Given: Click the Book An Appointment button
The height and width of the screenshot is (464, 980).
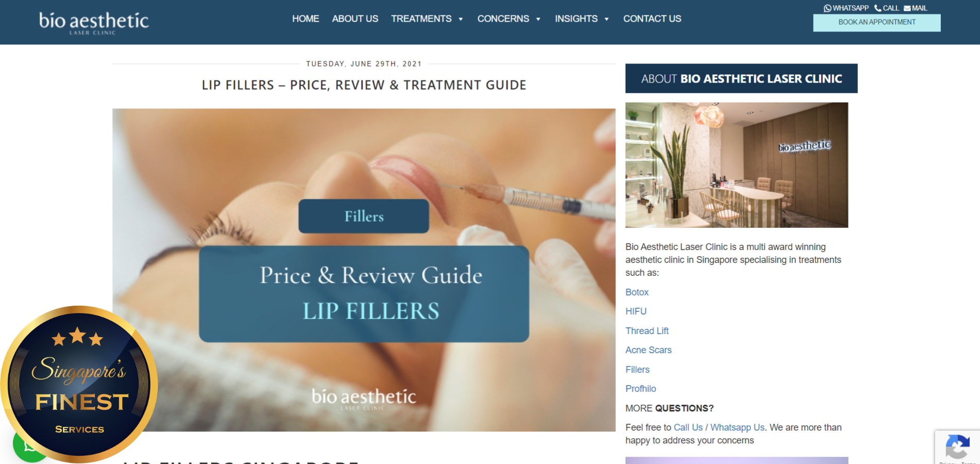Looking at the screenshot, I should (x=877, y=23).
